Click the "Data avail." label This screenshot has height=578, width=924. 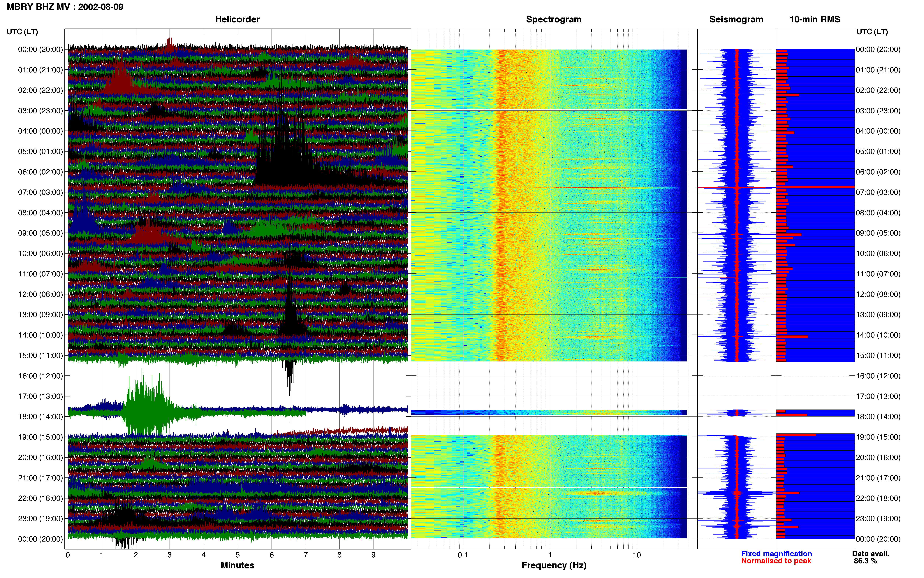pos(870,554)
